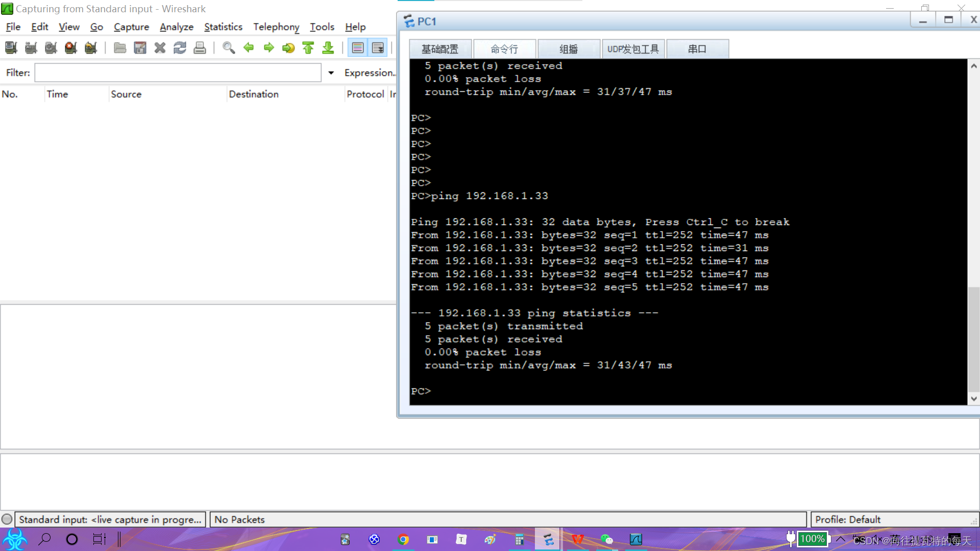Close this capture file icon
Screen dimensions: 980x551
[x=160, y=48]
